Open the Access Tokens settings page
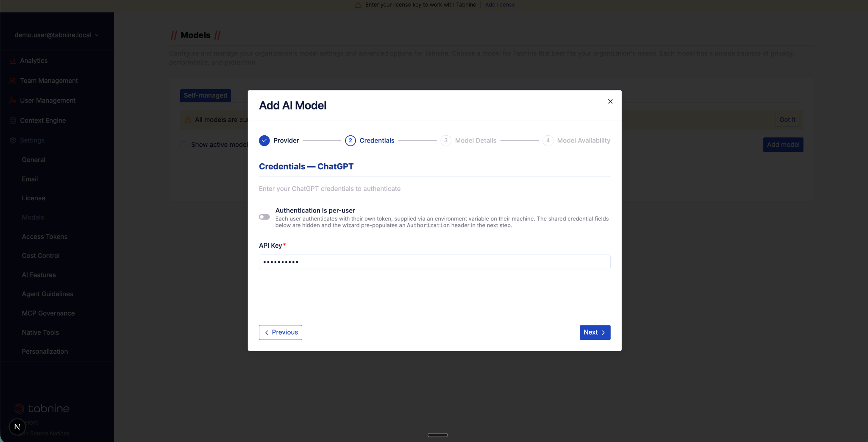 click(x=45, y=237)
